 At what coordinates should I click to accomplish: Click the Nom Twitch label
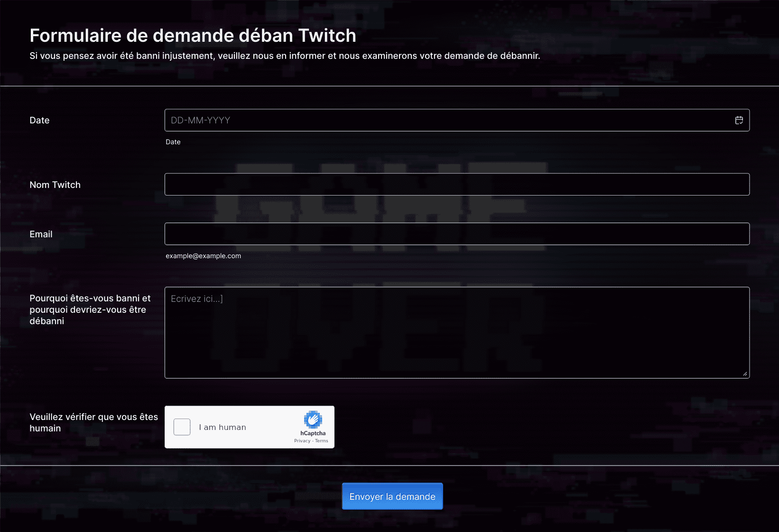coord(55,185)
